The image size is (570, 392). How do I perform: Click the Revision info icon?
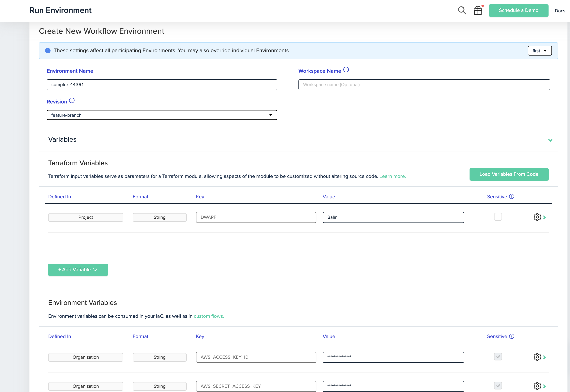(72, 101)
